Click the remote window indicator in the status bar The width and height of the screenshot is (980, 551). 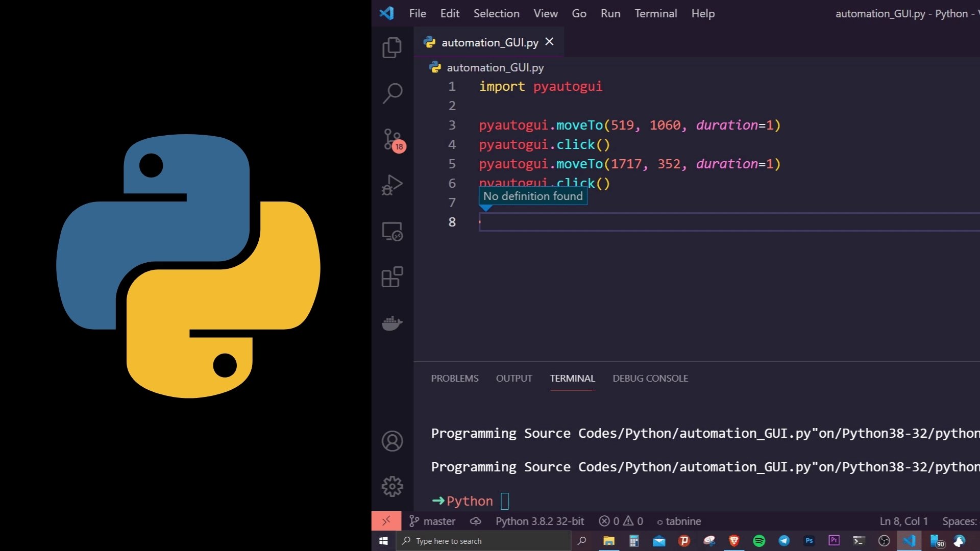point(386,521)
